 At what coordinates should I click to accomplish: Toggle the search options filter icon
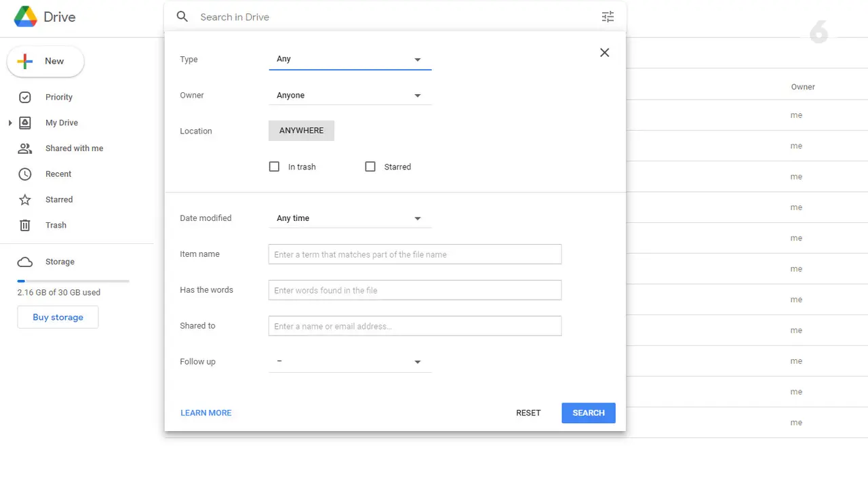tap(608, 17)
